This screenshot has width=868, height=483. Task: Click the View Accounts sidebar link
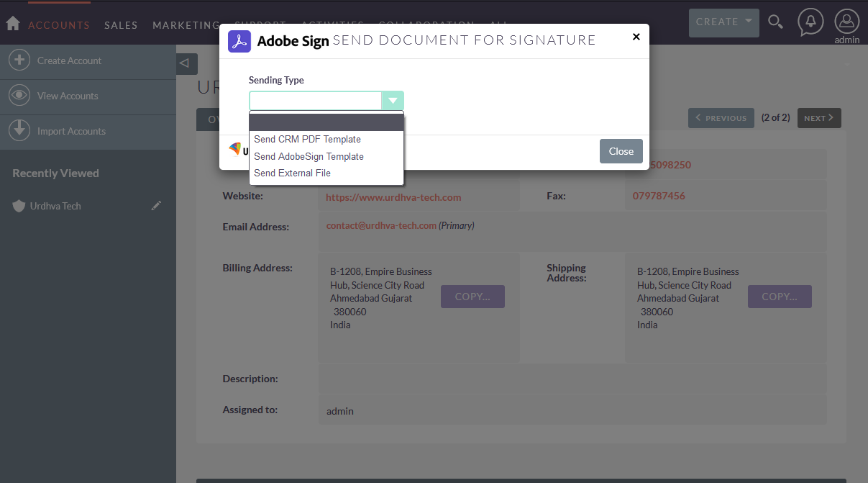[68, 96]
